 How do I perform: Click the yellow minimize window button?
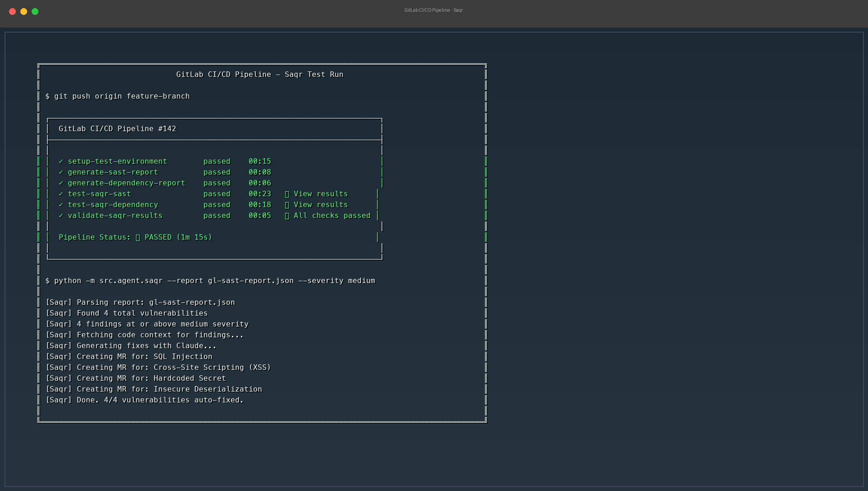tap(24, 11)
